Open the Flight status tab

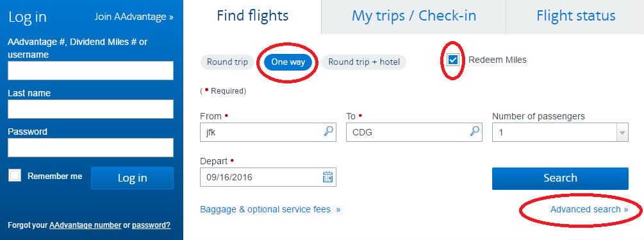click(x=576, y=17)
